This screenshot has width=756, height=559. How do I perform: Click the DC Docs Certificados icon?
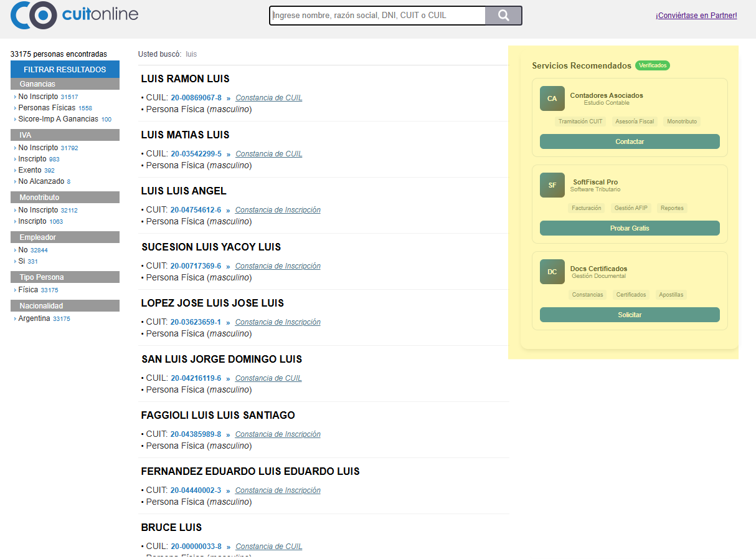point(552,272)
